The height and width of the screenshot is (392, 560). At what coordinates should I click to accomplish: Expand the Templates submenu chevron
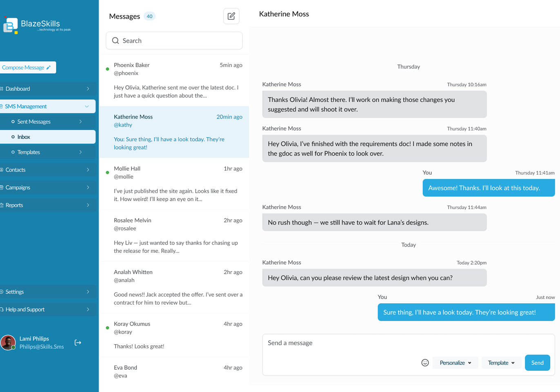(80, 152)
